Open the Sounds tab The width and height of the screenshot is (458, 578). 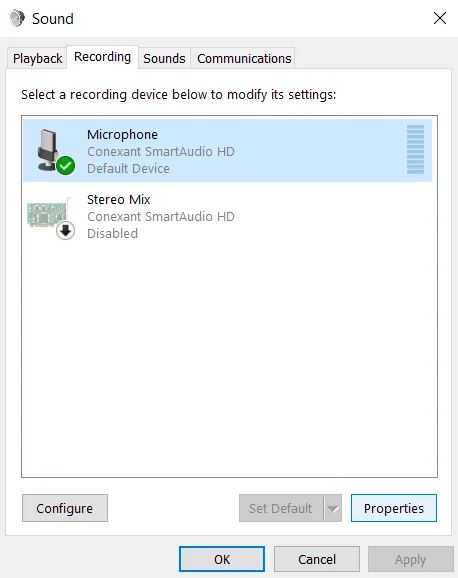(x=164, y=58)
